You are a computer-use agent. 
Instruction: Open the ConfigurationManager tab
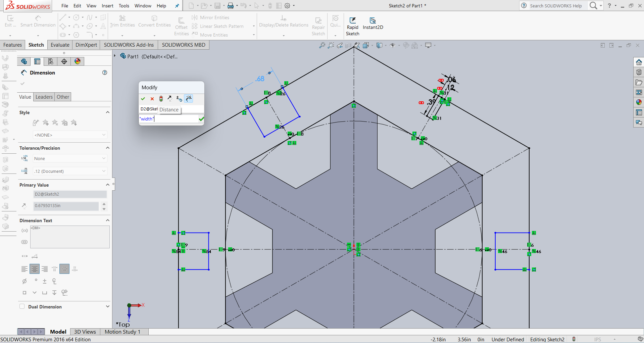pos(51,61)
